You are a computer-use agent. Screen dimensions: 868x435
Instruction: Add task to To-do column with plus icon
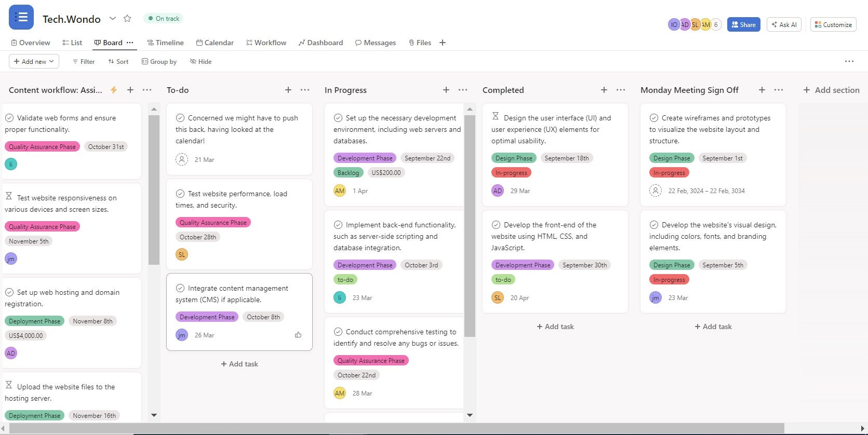pyautogui.click(x=288, y=90)
